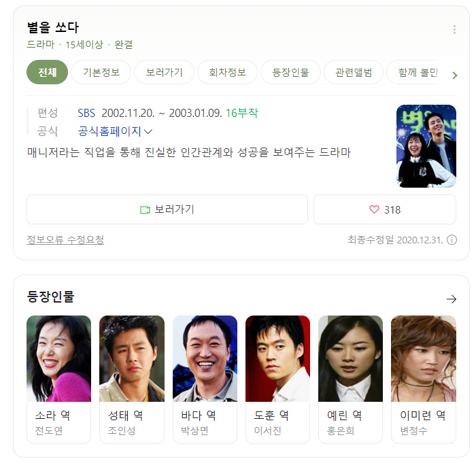Click the SBS network link
The image size is (476, 461).
(86, 113)
